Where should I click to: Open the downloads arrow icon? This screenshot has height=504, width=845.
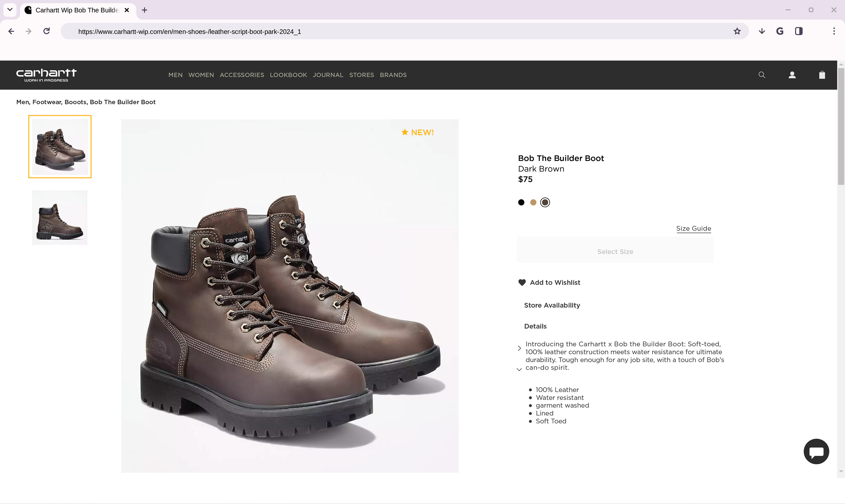point(762,31)
